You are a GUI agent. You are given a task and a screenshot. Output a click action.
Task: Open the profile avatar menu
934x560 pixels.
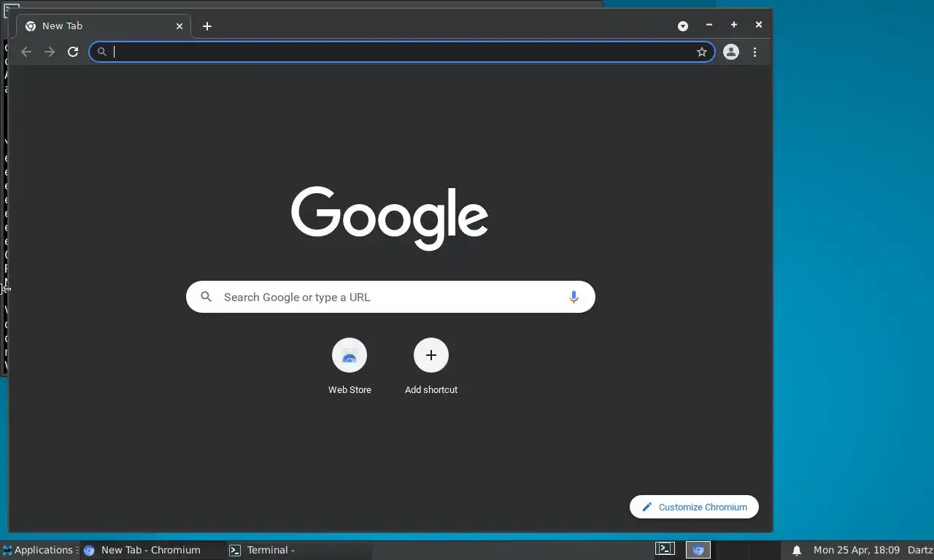(731, 52)
